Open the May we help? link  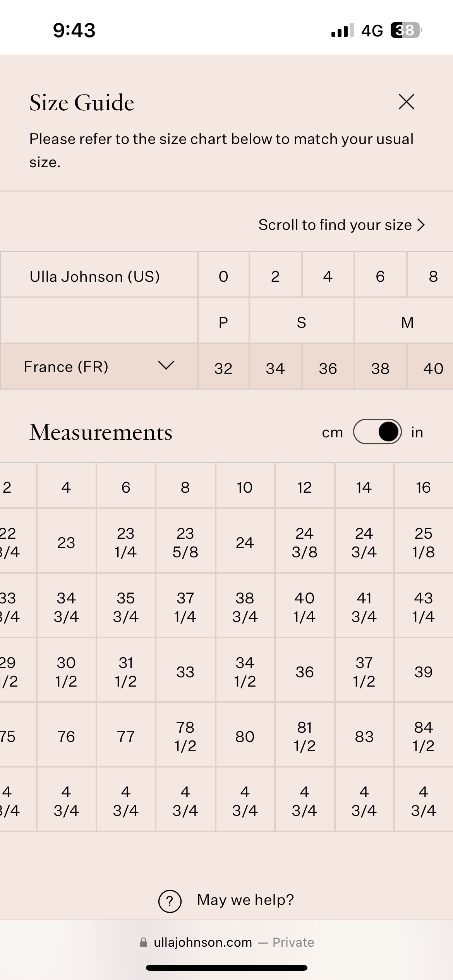point(245,900)
